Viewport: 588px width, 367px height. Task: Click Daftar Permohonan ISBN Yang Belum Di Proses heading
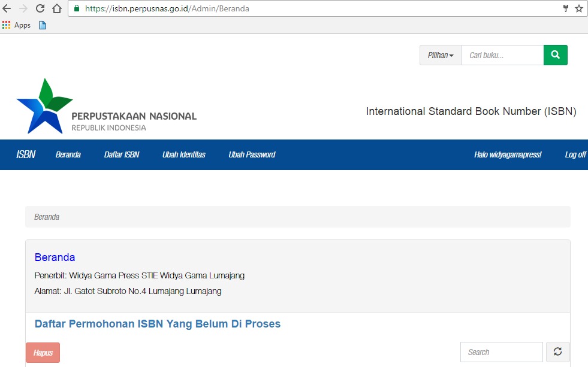[158, 324]
